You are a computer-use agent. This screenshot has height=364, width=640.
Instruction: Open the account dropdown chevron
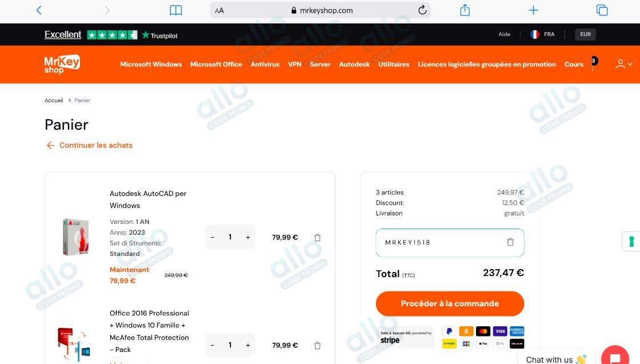click(629, 65)
